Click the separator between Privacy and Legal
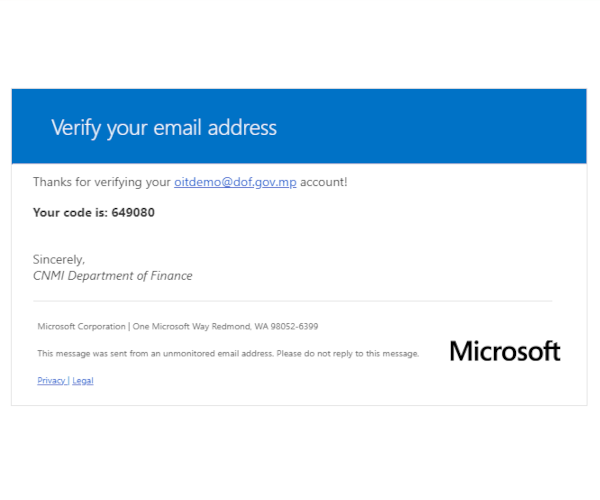Viewport: 600px width, 500px height. pos(68,381)
